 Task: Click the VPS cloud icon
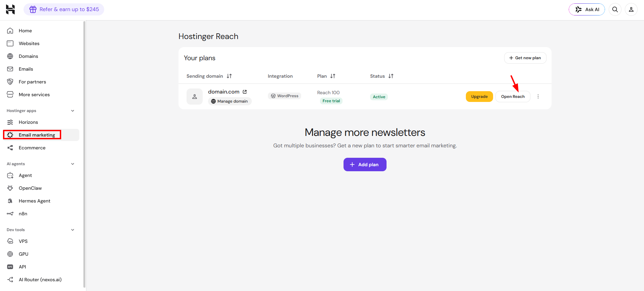tap(10, 241)
